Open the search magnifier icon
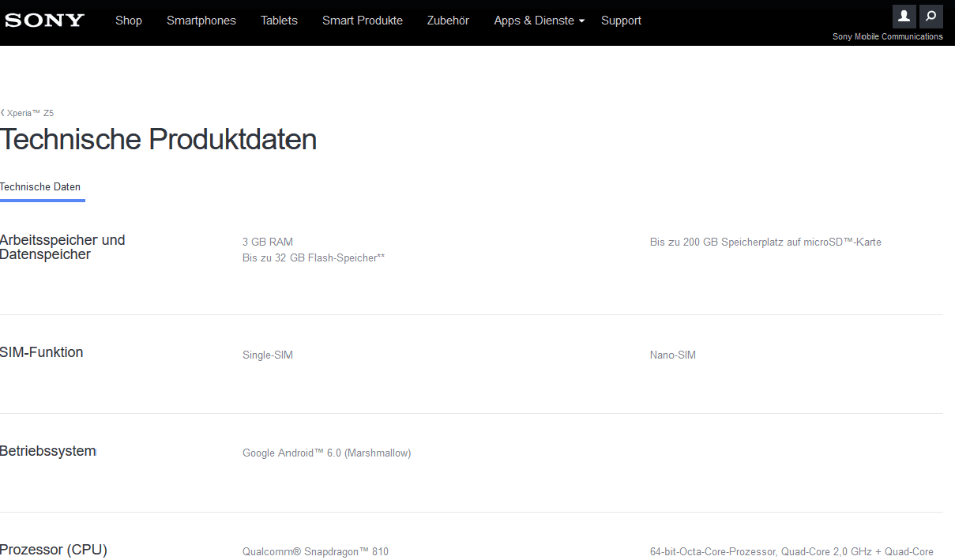Image resolution: width=955 pixels, height=560 pixels. (x=931, y=17)
